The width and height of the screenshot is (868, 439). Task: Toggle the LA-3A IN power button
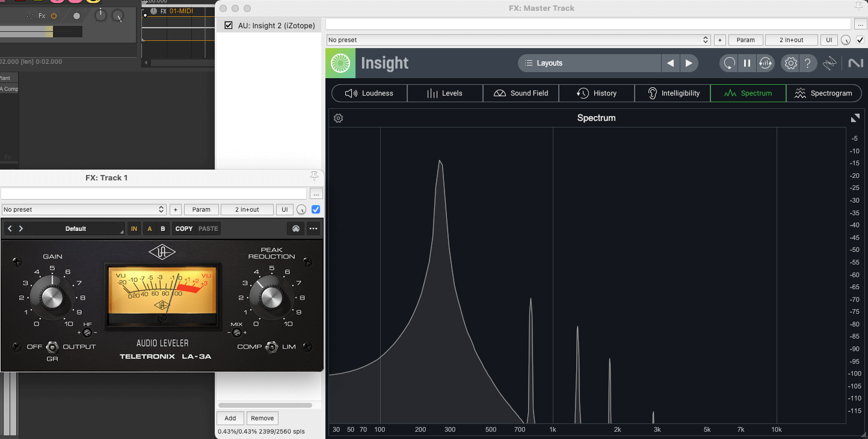(134, 229)
